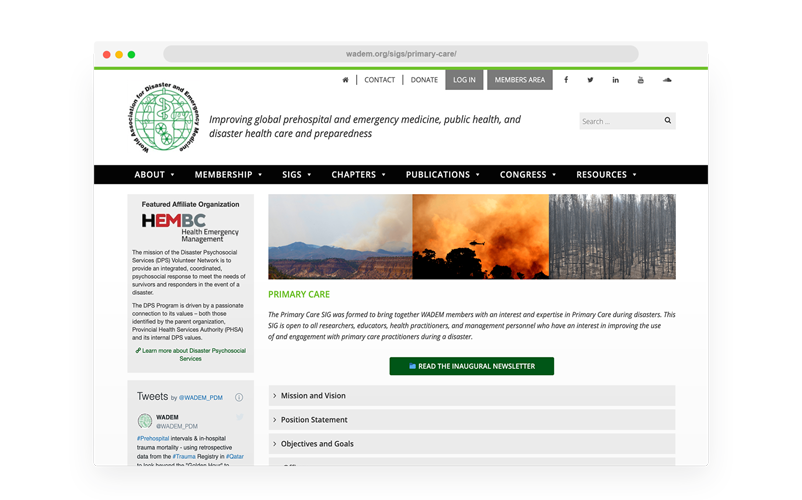Click the HEMBC affiliate logo
This screenshot has height=500, width=802.
pyautogui.click(x=190, y=228)
